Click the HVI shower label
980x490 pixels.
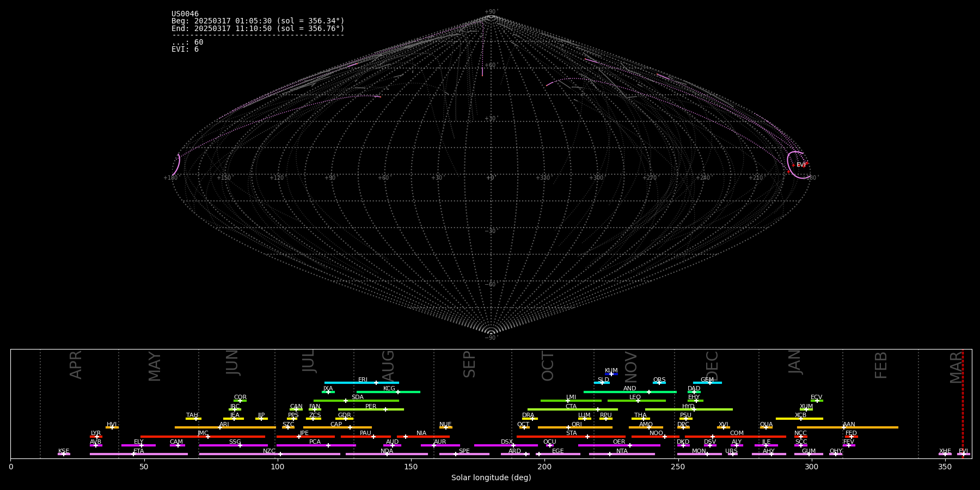[112, 425]
